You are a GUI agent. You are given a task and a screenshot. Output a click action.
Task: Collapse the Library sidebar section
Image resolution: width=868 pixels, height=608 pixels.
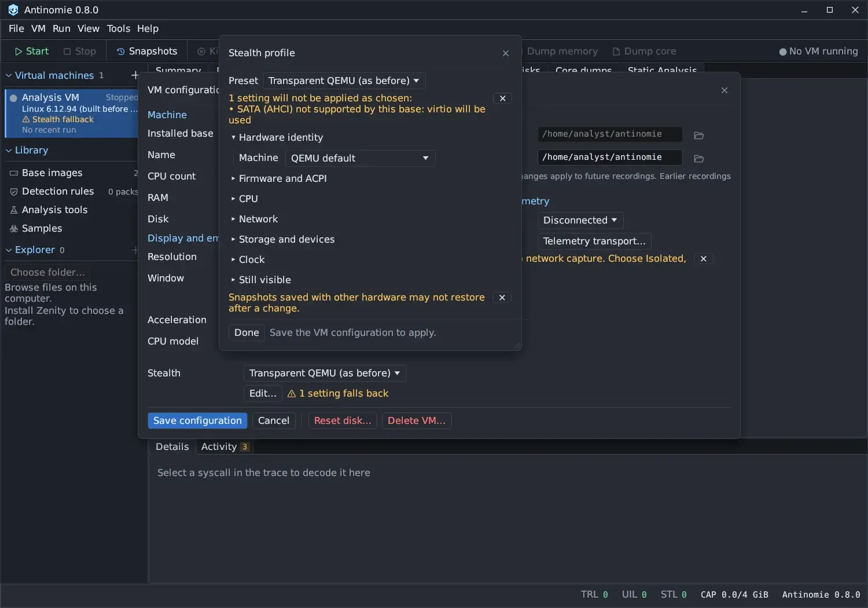pyautogui.click(x=9, y=151)
